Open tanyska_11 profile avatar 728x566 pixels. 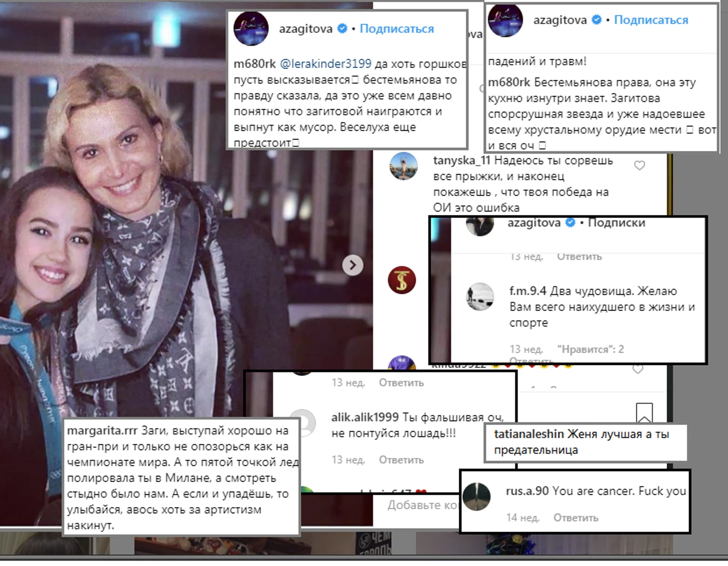pyautogui.click(x=403, y=166)
